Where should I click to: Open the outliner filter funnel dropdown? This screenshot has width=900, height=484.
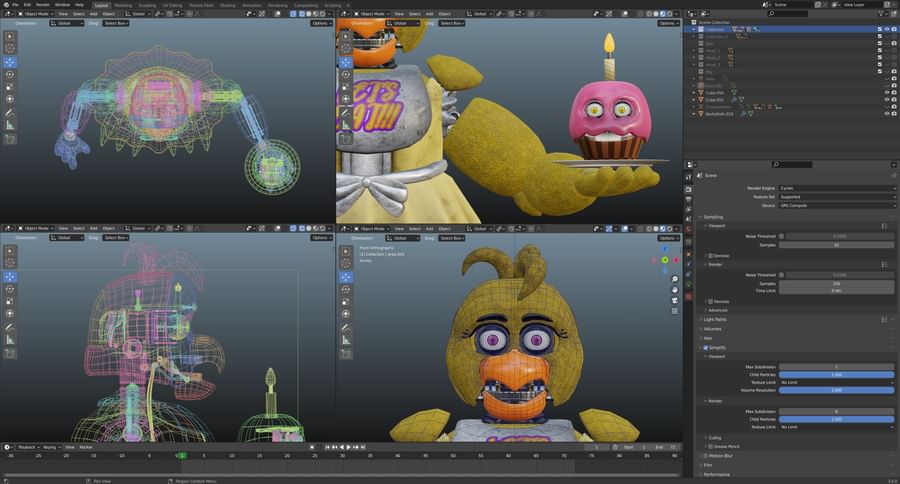click(x=882, y=13)
